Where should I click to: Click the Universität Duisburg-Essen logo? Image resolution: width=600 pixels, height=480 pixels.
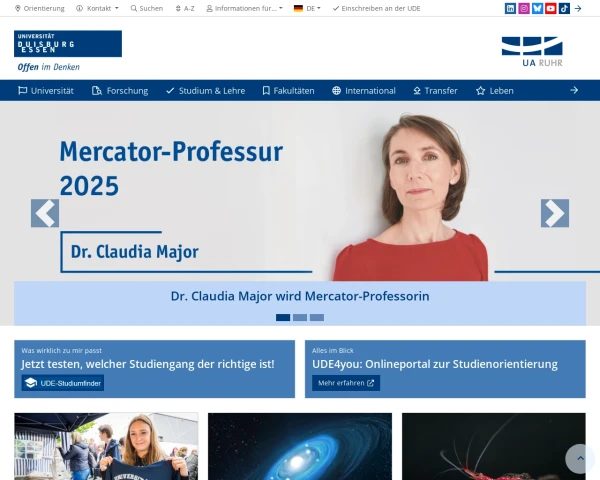[x=68, y=44]
